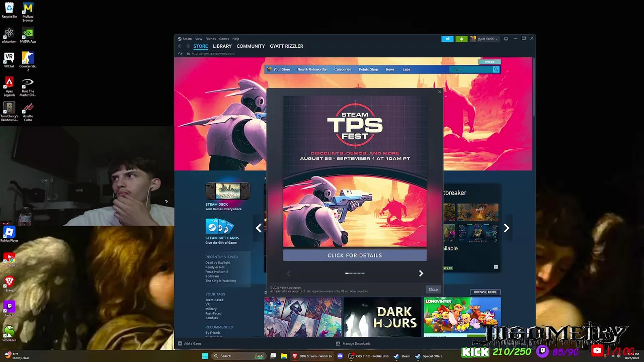Click Discord icon in taskbar
Image resolution: width=644 pixels, height=362 pixels.
[x=340, y=356]
